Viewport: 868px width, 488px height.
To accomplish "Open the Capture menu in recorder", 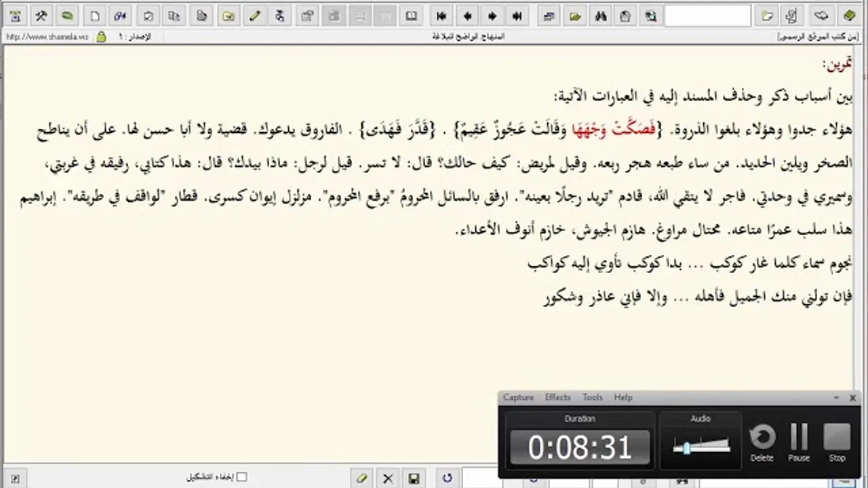I will coord(519,398).
